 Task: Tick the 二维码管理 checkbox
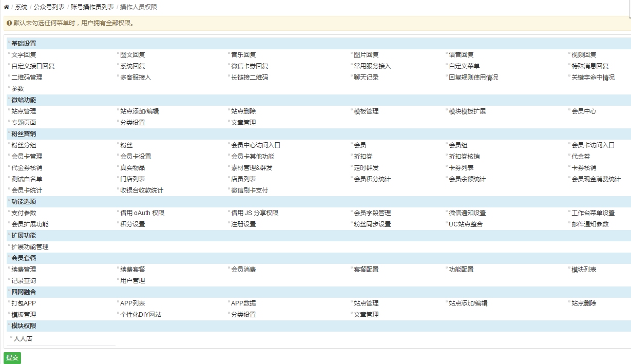click(9, 76)
